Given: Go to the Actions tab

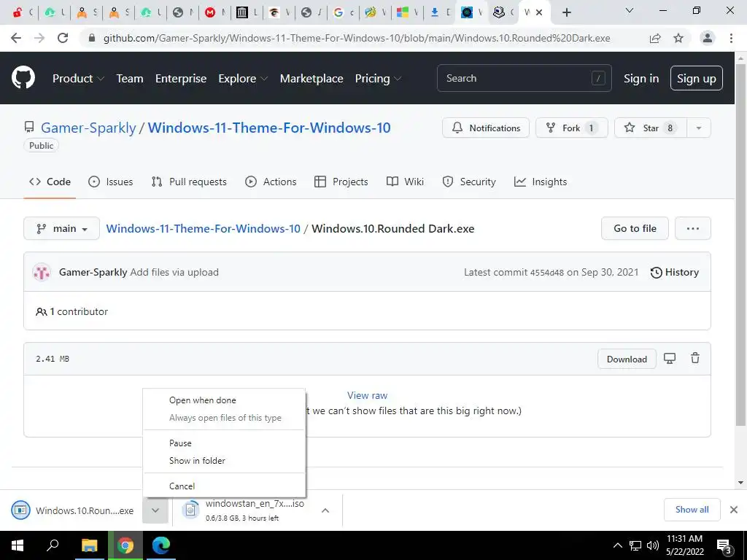Looking at the screenshot, I should click(x=271, y=182).
